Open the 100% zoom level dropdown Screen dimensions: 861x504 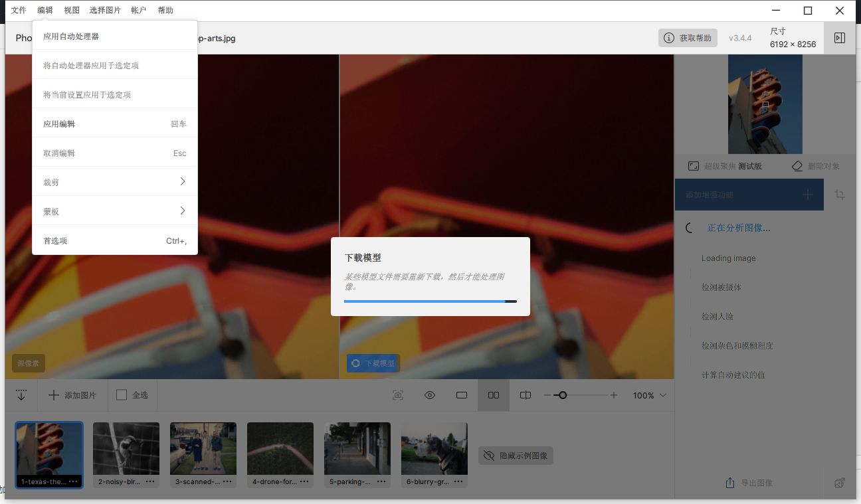point(650,395)
